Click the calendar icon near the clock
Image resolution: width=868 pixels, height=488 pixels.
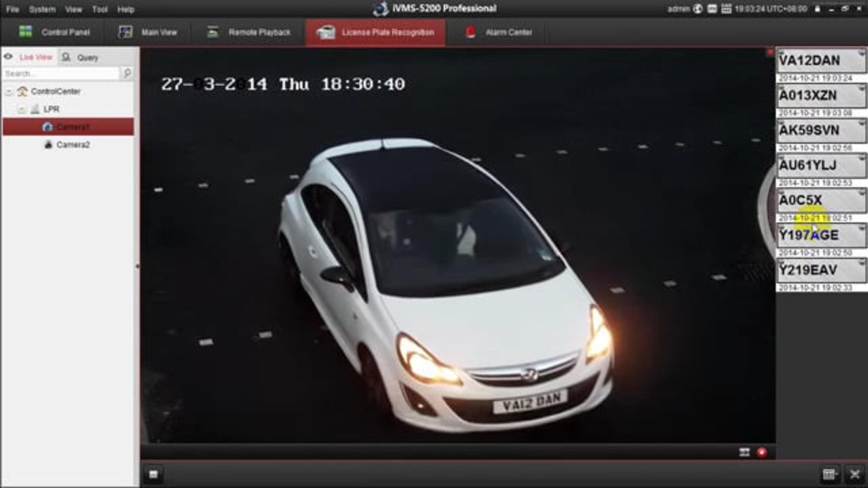[726, 9]
